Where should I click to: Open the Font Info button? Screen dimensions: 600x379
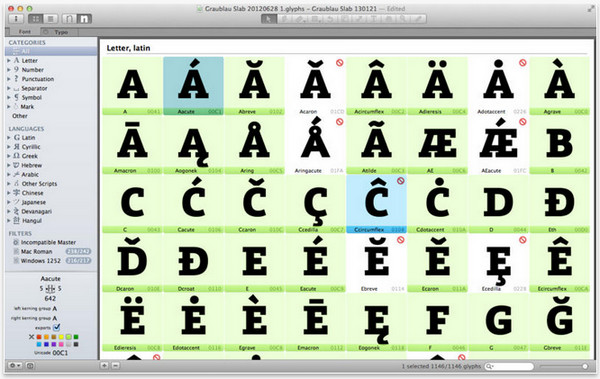click(x=16, y=18)
